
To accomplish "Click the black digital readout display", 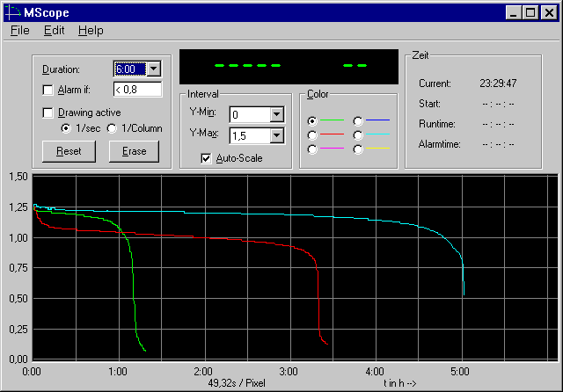I will point(289,67).
